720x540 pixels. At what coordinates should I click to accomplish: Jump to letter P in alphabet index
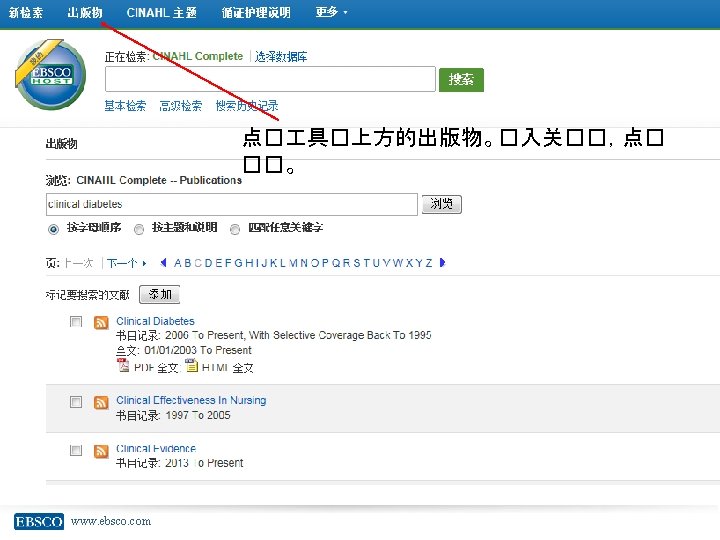(325, 263)
